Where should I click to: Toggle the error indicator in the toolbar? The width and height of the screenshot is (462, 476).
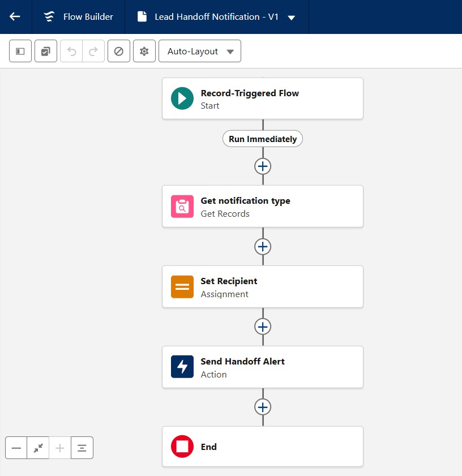point(119,51)
